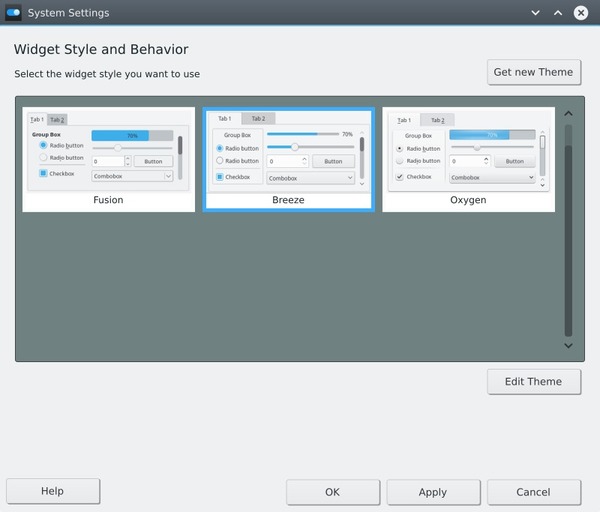600x512 pixels.
Task: Maximize the System Settings window
Action: coord(558,13)
